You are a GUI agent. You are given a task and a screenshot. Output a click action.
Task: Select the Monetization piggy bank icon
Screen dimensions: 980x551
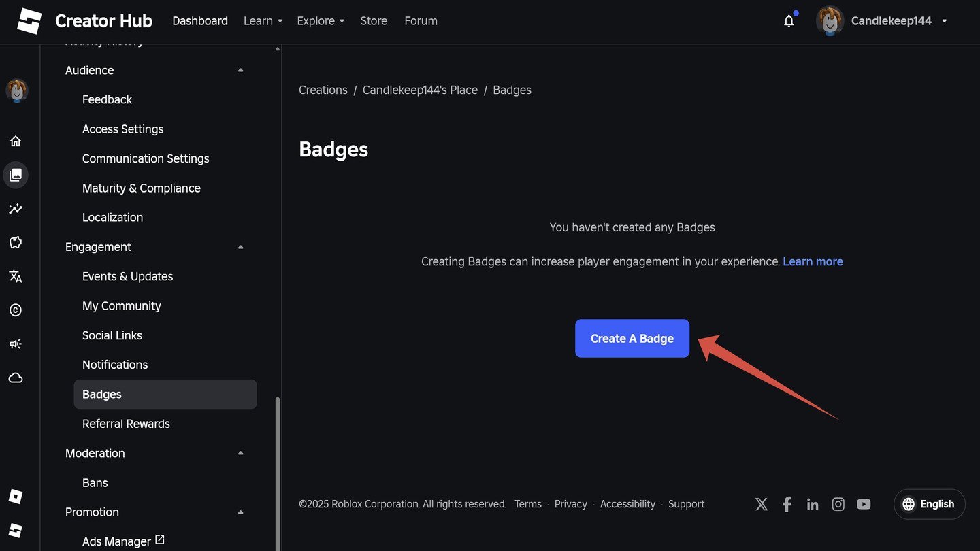pyautogui.click(x=16, y=242)
